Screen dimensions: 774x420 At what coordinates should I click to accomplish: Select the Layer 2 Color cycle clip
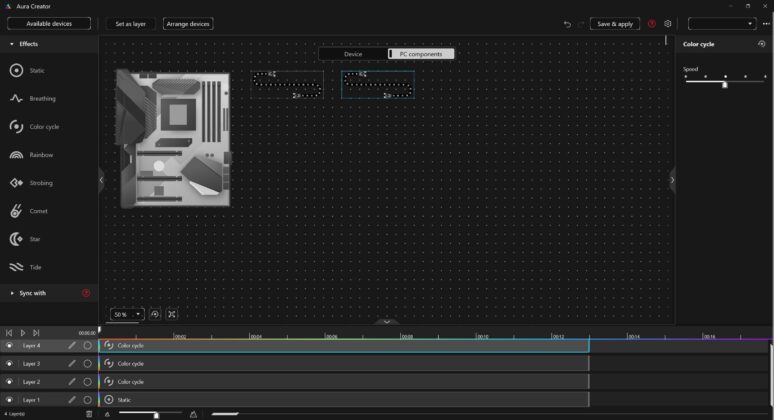pyautogui.click(x=344, y=382)
